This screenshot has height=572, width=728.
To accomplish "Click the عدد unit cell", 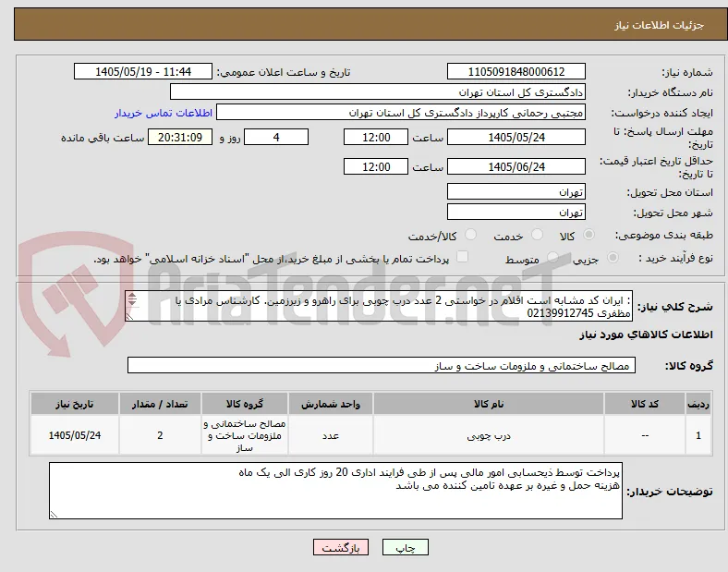I will [x=331, y=435].
